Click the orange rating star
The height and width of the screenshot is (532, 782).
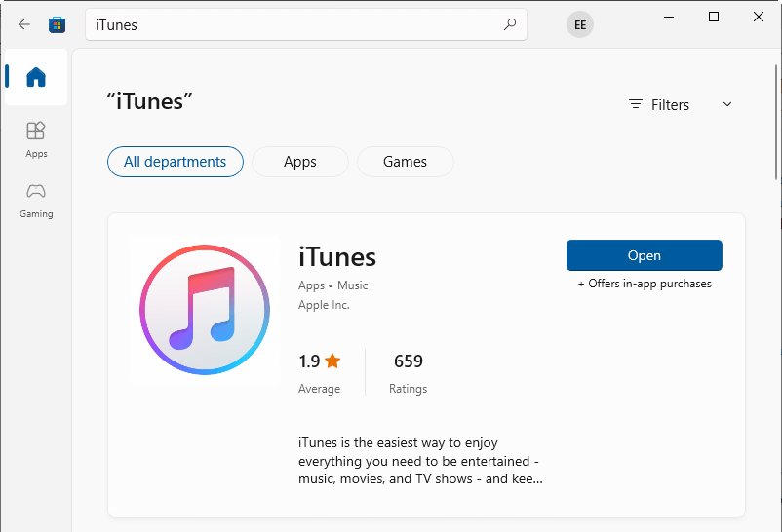click(x=333, y=361)
